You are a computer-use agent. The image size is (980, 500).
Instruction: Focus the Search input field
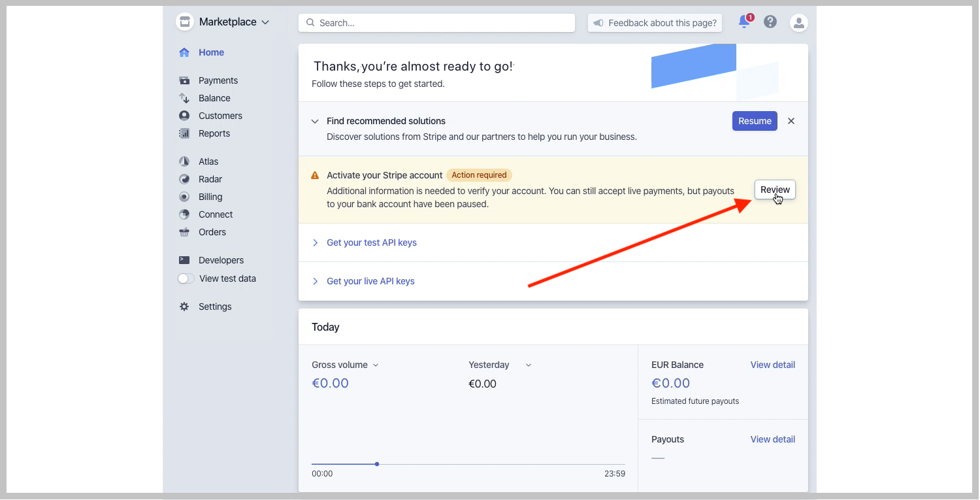coord(436,22)
